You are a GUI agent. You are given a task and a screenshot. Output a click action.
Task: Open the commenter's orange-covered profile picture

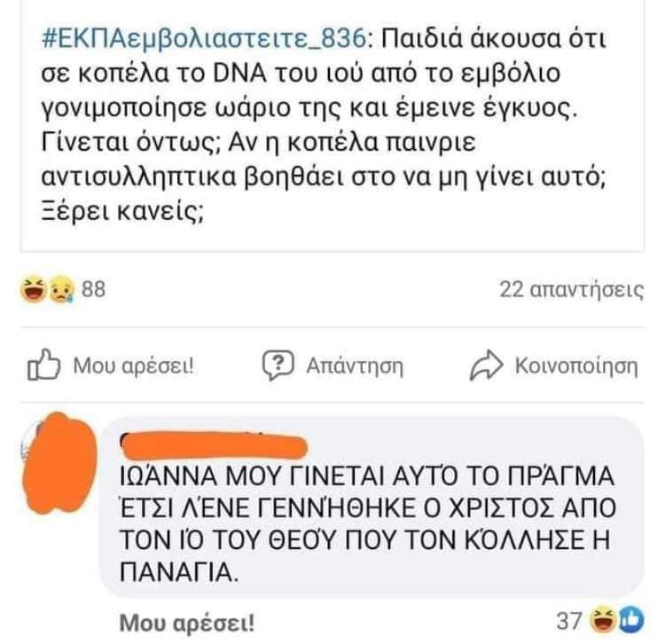pyautogui.click(x=59, y=462)
